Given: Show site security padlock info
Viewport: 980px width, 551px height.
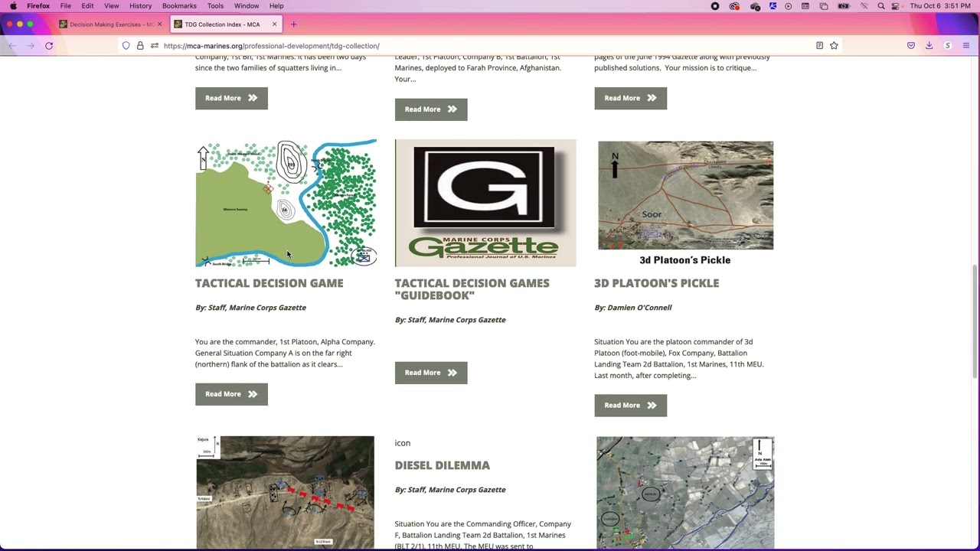Looking at the screenshot, I should (140, 46).
